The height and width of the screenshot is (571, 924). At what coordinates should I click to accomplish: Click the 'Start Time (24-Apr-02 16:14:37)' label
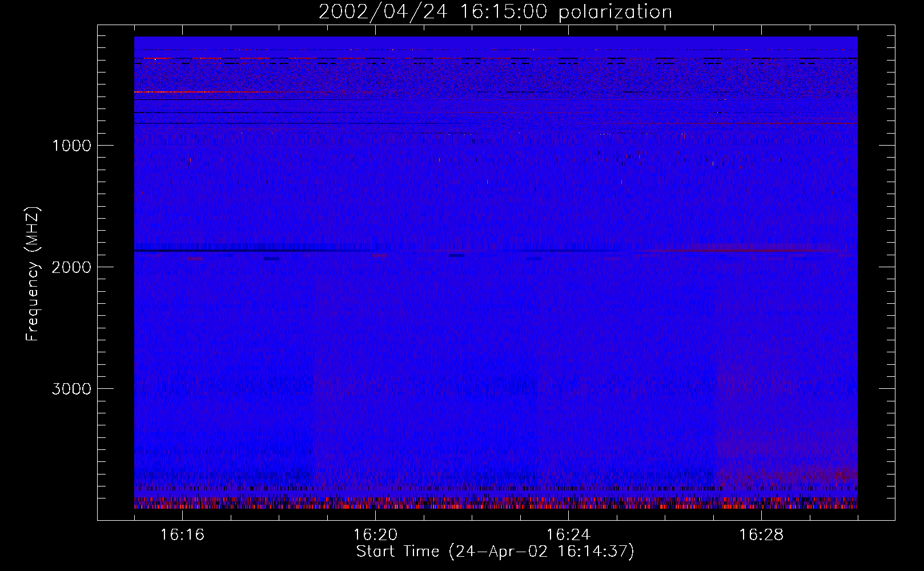(x=495, y=552)
